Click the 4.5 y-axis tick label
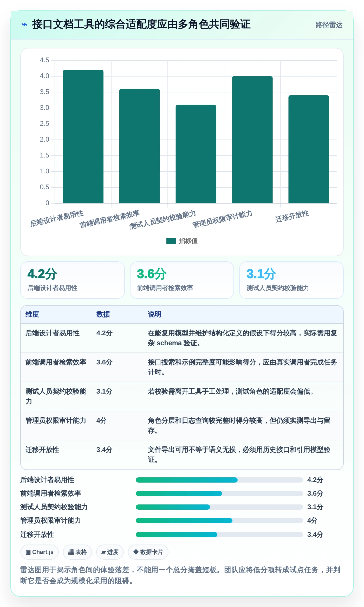This screenshot has width=364, height=607. pos(44,60)
